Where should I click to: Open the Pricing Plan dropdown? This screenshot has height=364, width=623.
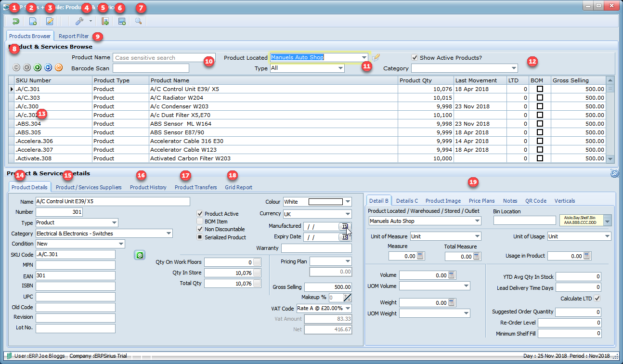[x=348, y=261]
